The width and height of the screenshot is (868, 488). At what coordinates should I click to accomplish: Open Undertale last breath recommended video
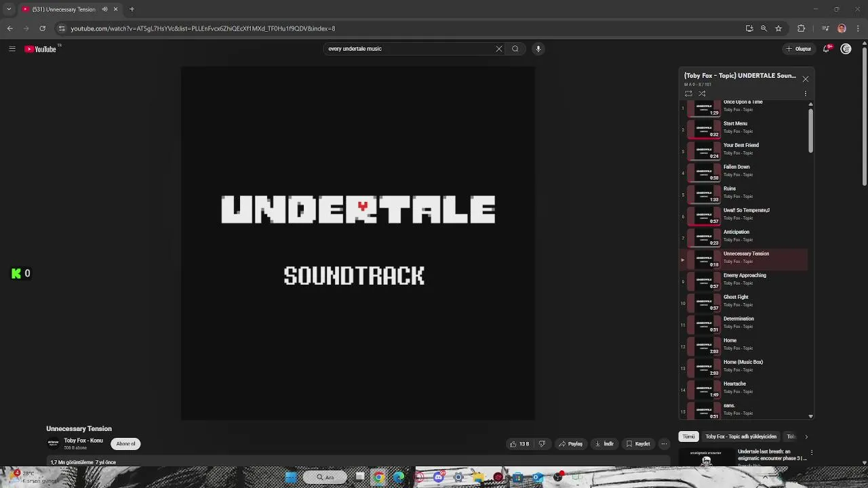click(772, 455)
